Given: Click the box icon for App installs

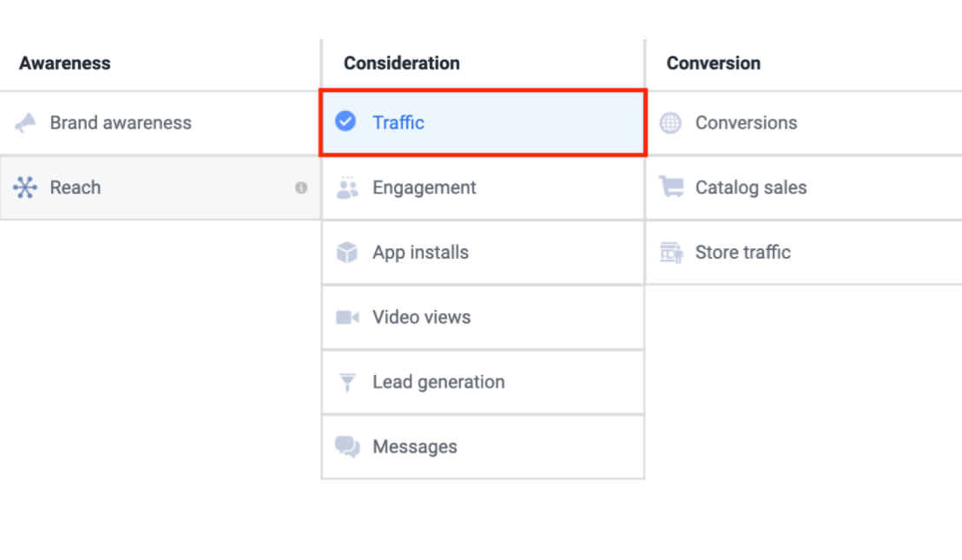Looking at the screenshot, I should pyautogui.click(x=347, y=253).
